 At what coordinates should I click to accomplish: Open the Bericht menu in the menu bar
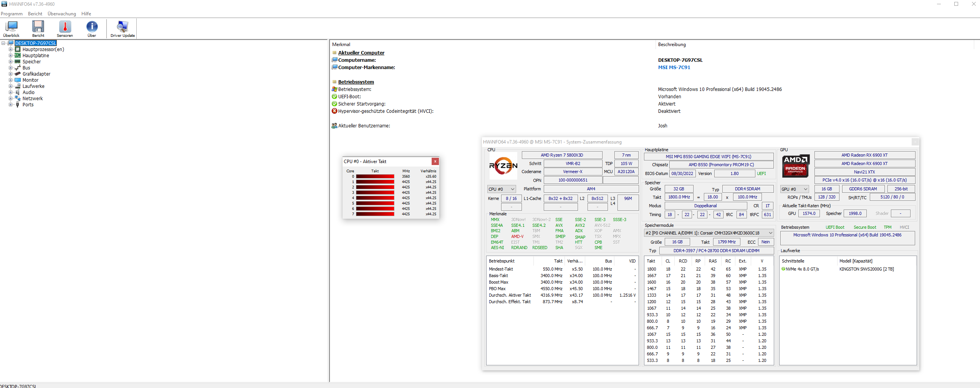pyautogui.click(x=35, y=14)
